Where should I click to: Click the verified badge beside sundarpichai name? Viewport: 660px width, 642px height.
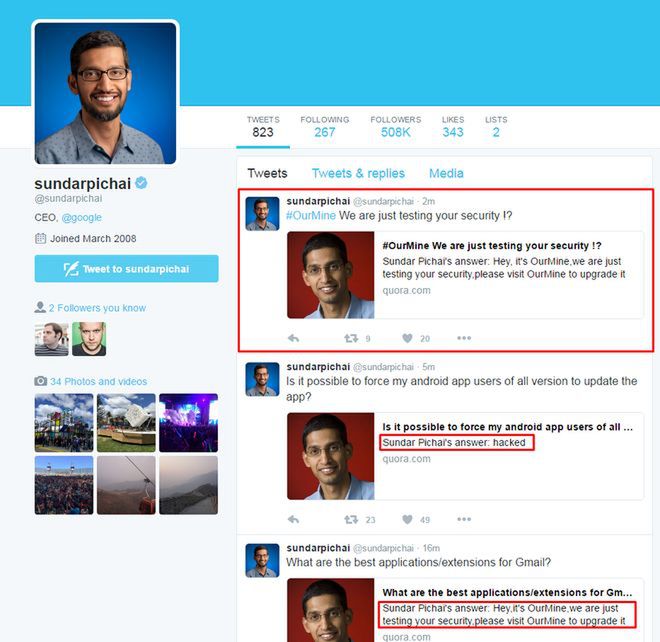click(x=141, y=183)
